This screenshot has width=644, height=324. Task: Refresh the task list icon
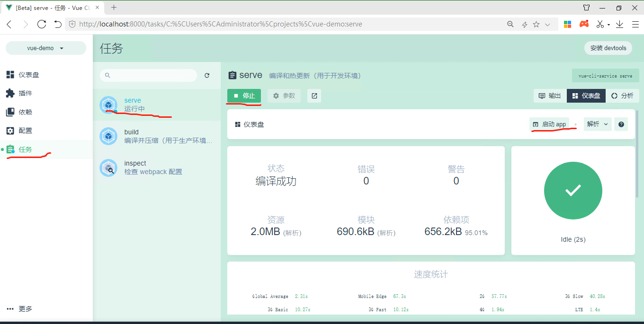pos(207,75)
